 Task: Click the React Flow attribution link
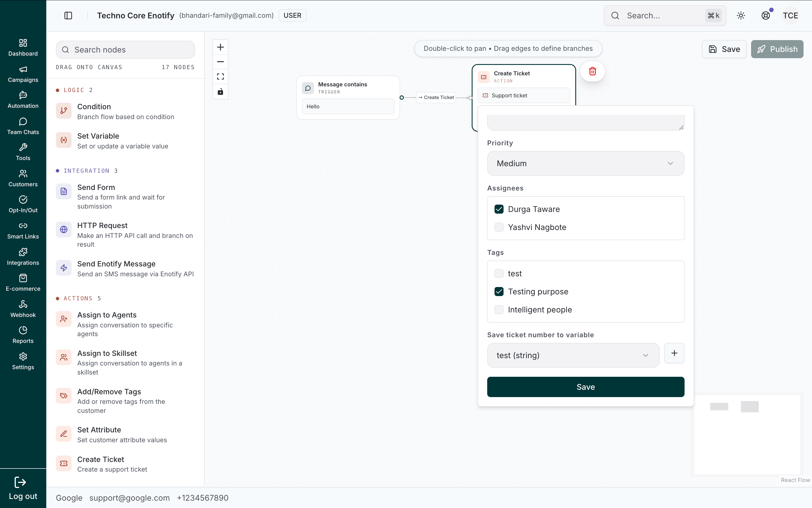(795, 480)
